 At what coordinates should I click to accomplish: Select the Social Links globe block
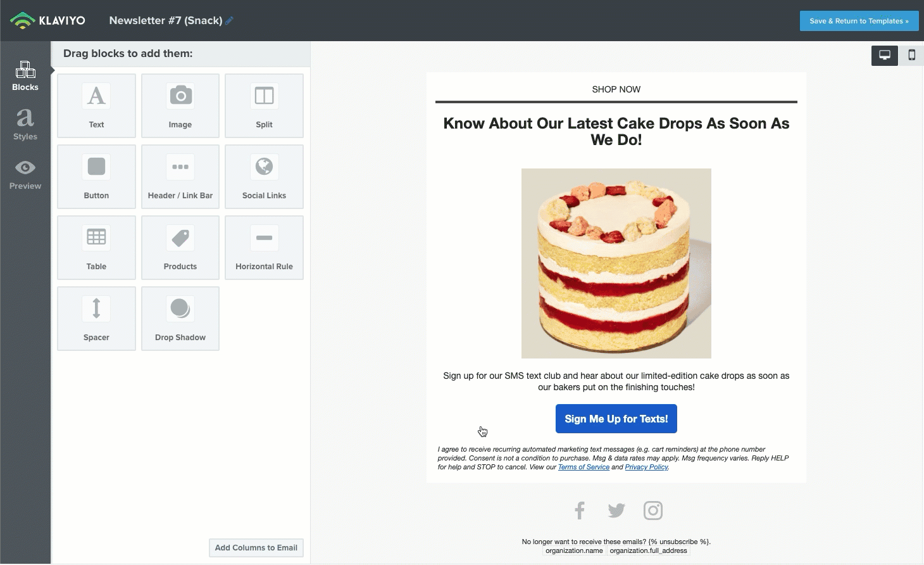click(x=264, y=176)
